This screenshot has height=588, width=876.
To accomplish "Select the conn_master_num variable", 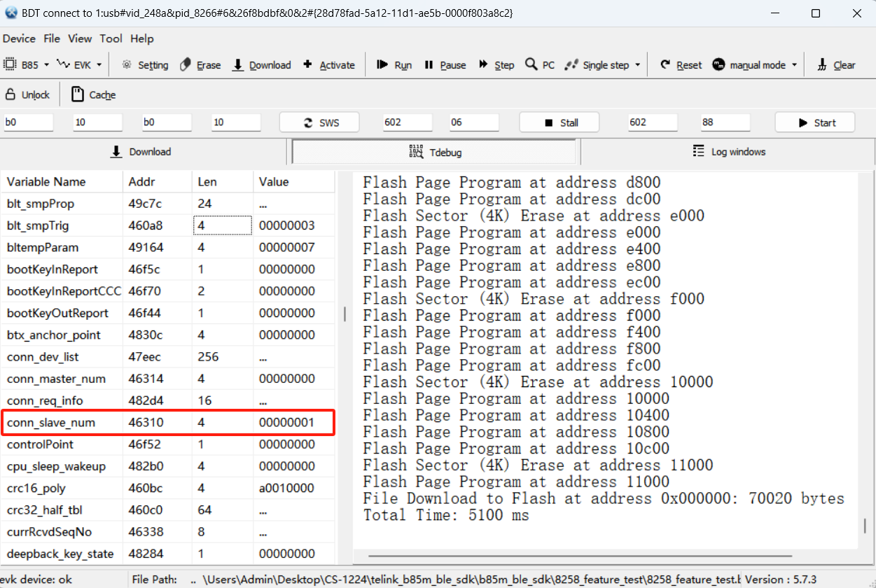I will coord(56,379).
